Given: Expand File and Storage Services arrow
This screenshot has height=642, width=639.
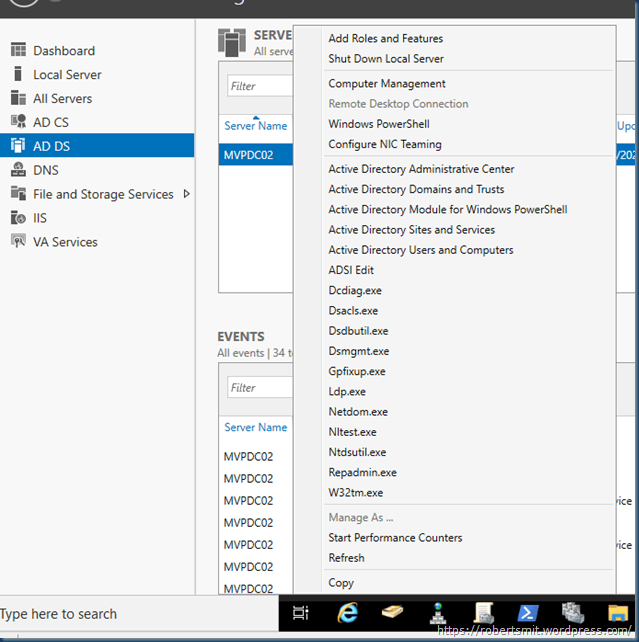Looking at the screenshot, I should 187,194.
